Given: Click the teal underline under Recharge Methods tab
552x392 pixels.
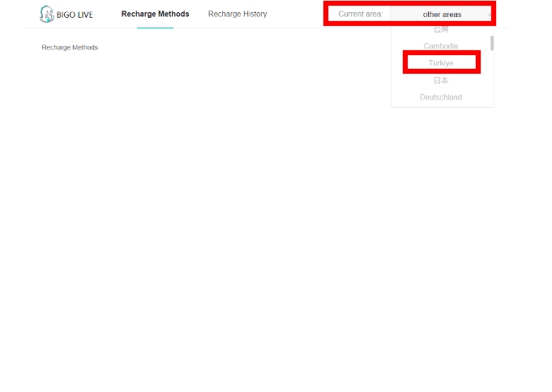Looking at the screenshot, I should pyautogui.click(x=155, y=28).
